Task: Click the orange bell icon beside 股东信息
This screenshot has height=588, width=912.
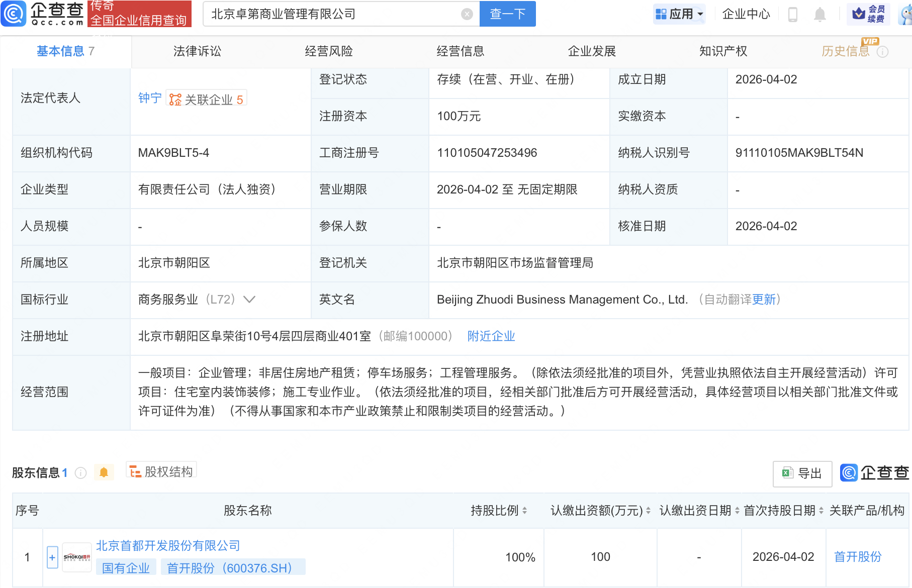Action: click(104, 472)
